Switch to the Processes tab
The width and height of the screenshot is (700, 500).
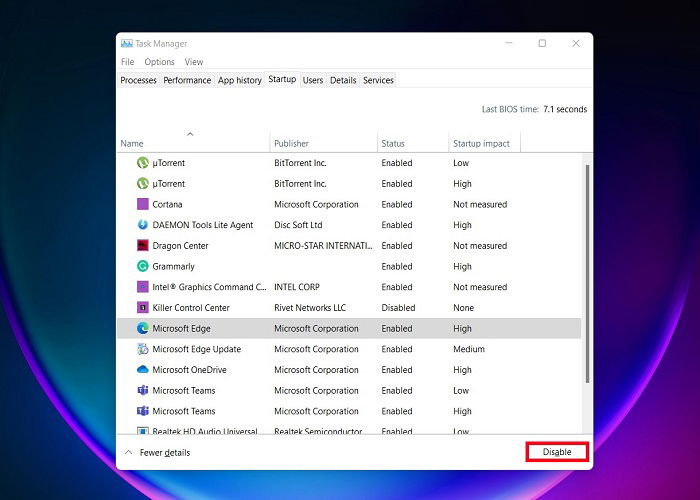138,80
